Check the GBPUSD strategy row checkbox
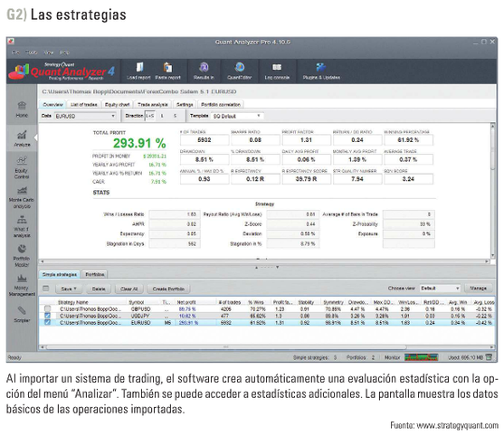 [47, 308]
